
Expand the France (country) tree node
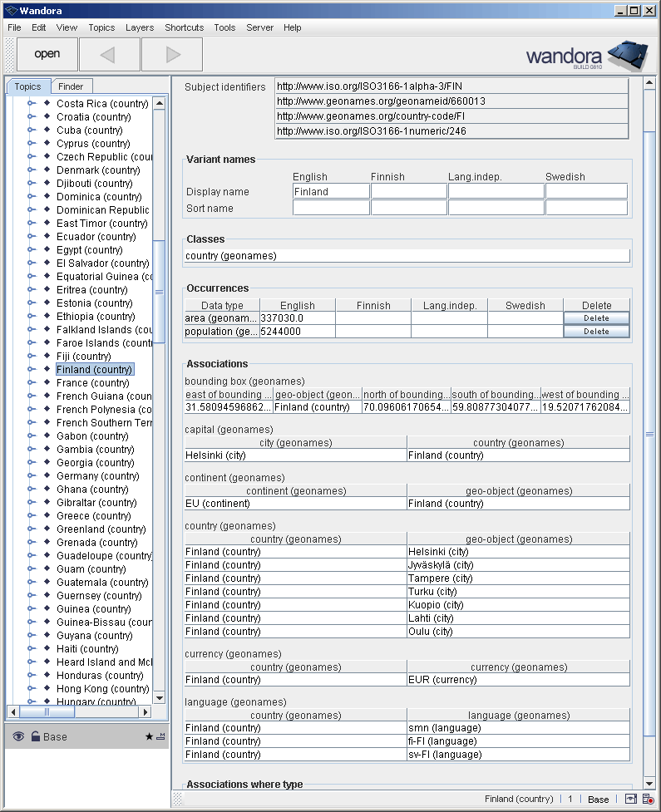(x=32, y=383)
